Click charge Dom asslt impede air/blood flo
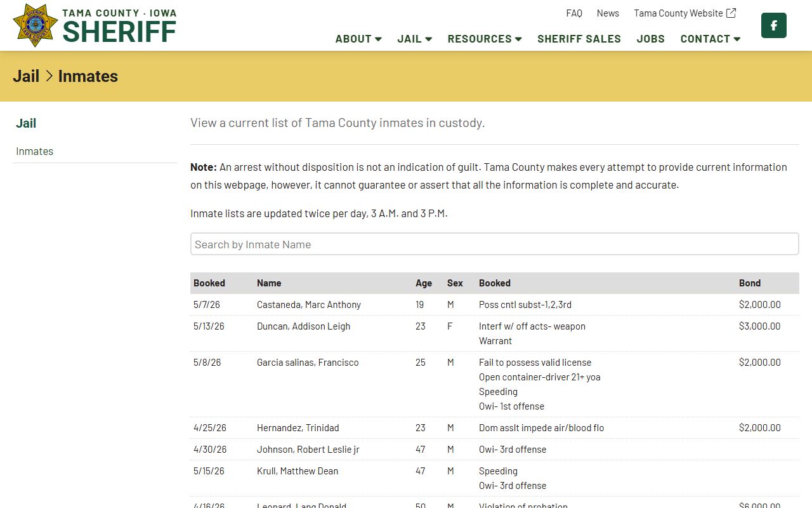 (542, 428)
